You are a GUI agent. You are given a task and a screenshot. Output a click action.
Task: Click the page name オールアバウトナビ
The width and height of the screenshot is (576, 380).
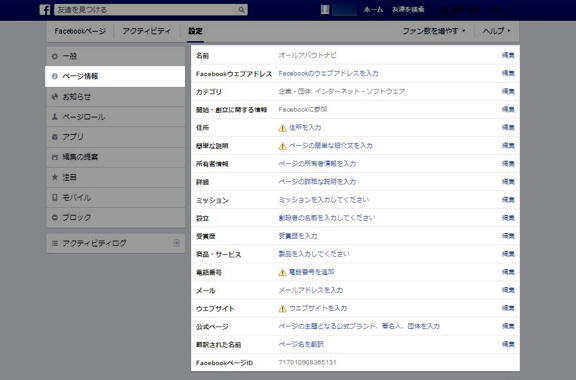pyautogui.click(x=307, y=55)
